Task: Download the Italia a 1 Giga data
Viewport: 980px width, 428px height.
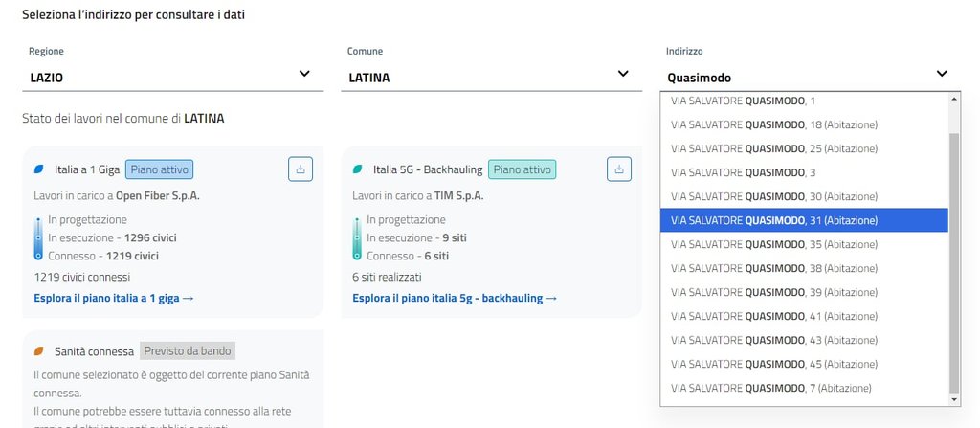Action: pyautogui.click(x=301, y=169)
